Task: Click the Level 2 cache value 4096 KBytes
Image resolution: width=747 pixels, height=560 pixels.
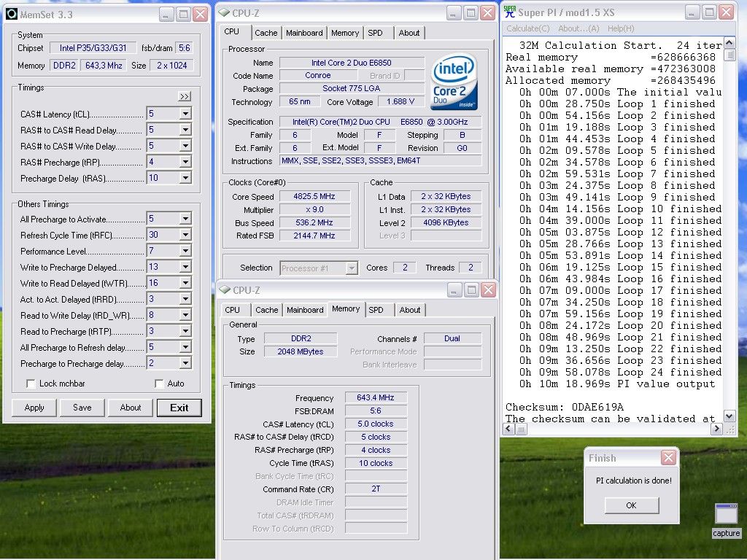Action: tap(446, 222)
